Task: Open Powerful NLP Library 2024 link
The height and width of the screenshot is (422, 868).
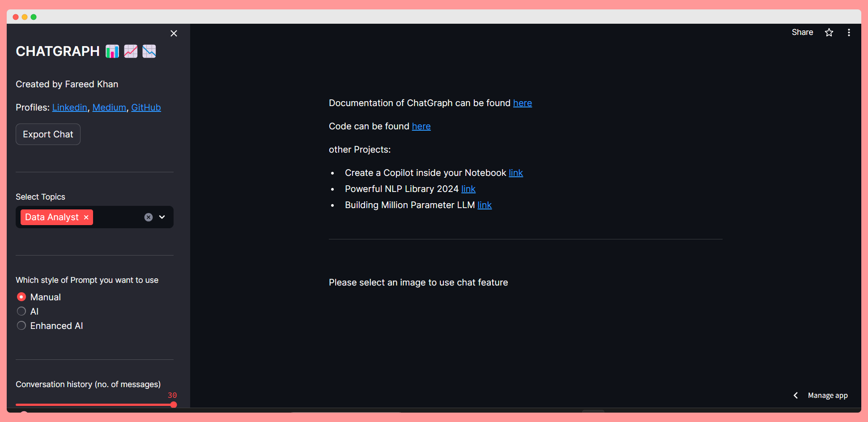Action: [468, 189]
